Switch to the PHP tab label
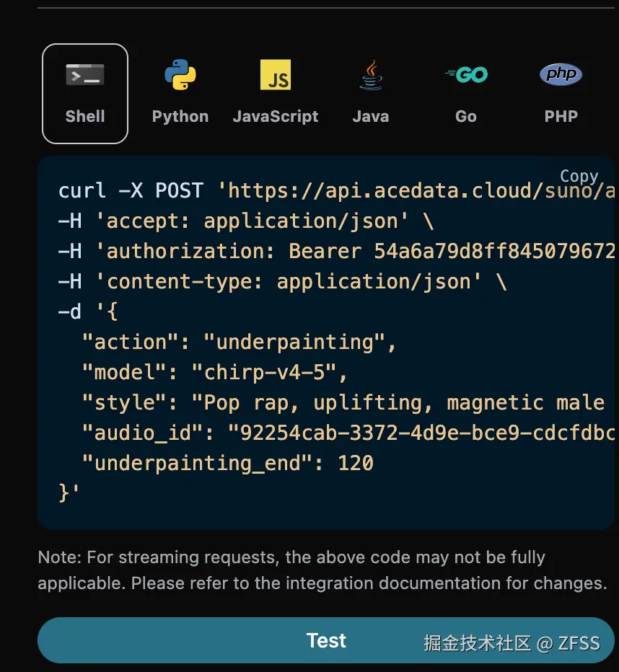619x672 pixels. (x=561, y=116)
